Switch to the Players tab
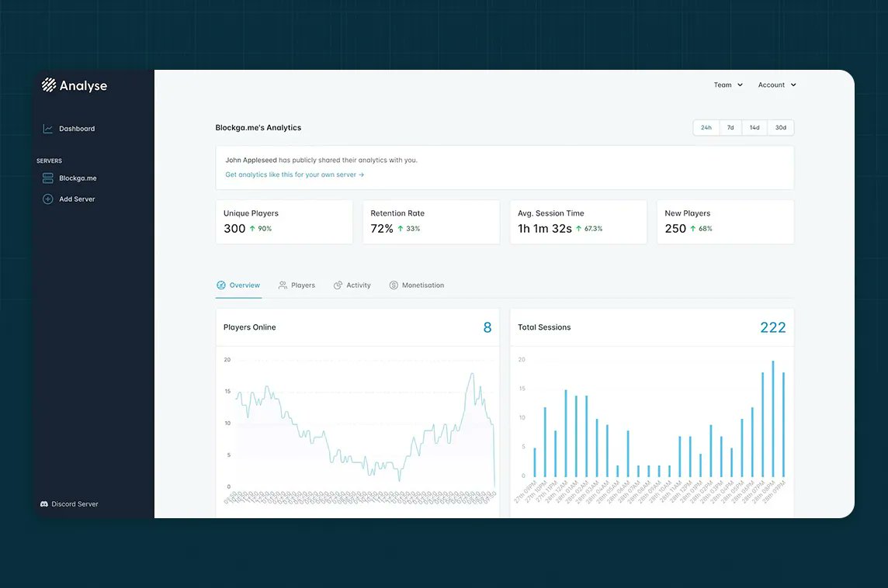888x588 pixels. coord(297,285)
